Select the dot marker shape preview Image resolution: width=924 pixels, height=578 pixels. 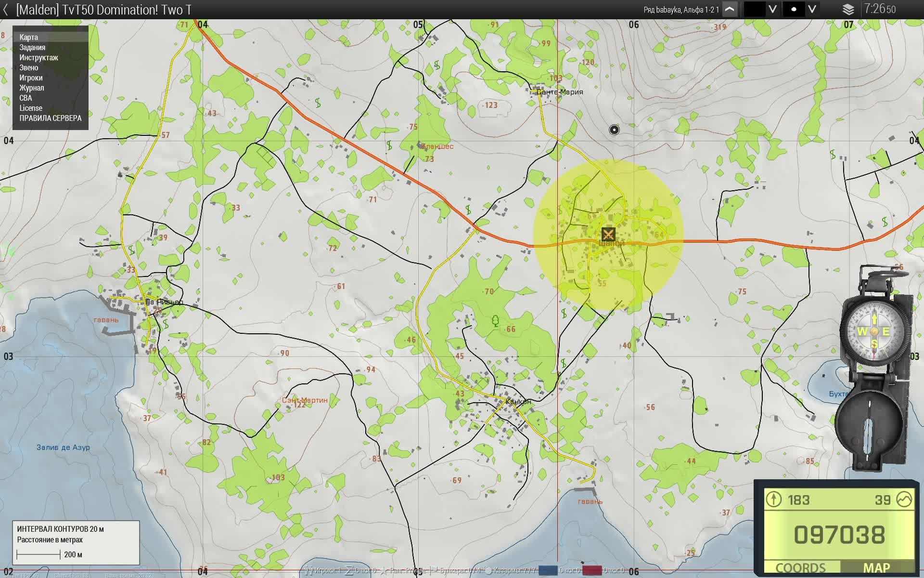point(794,9)
